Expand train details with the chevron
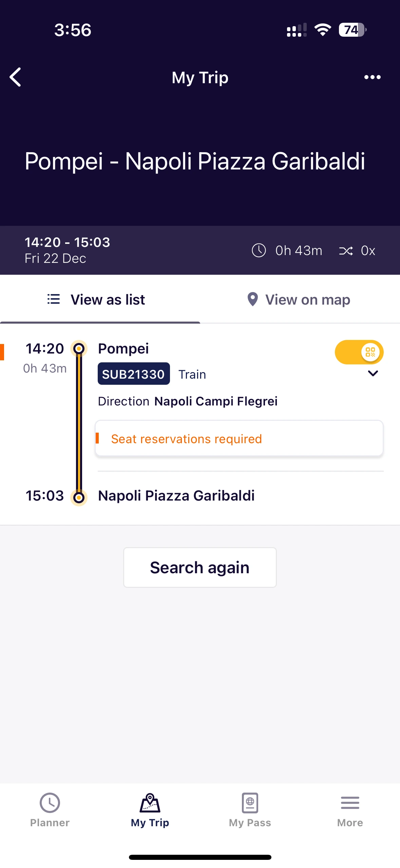This screenshot has height=868, width=400. [373, 374]
